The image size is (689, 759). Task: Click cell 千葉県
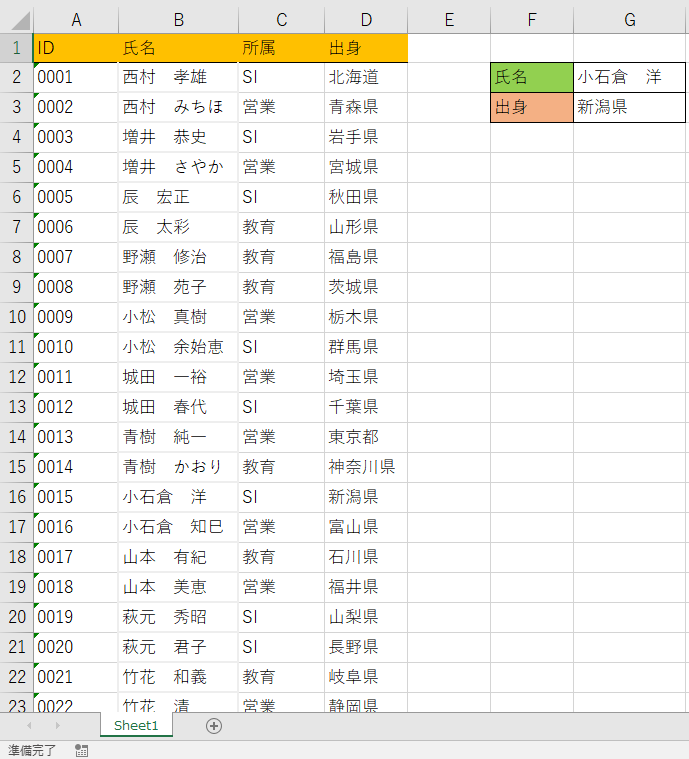tap(366, 408)
